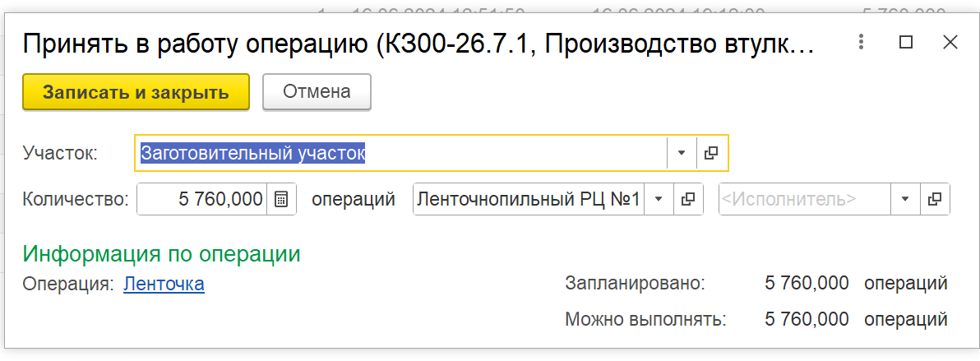Click the Количество input field
The image size is (980, 361).
(x=202, y=199)
